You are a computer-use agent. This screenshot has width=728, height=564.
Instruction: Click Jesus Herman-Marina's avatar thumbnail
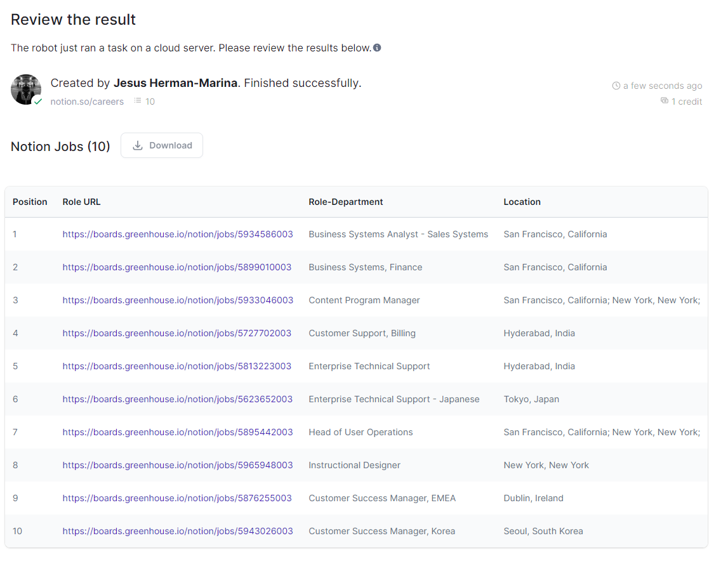[26, 89]
